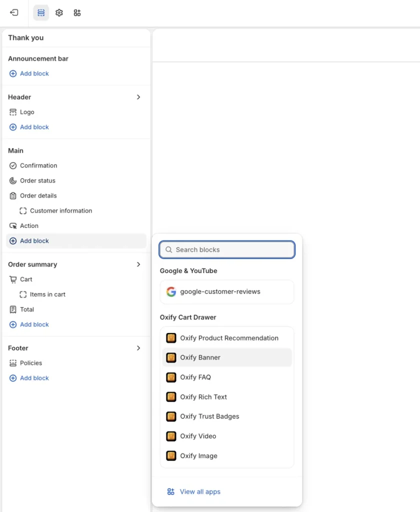Focus the Search blocks field

[227, 250]
